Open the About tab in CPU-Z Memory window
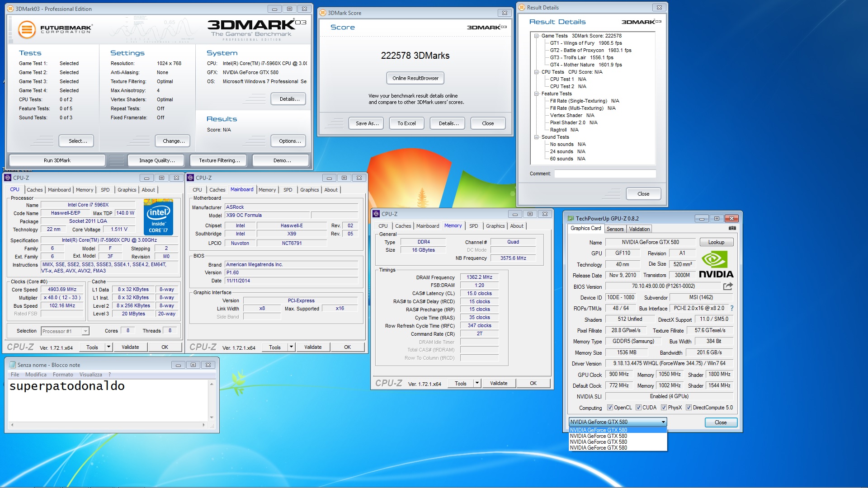Screen dimensions: 868x488 [516, 226]
